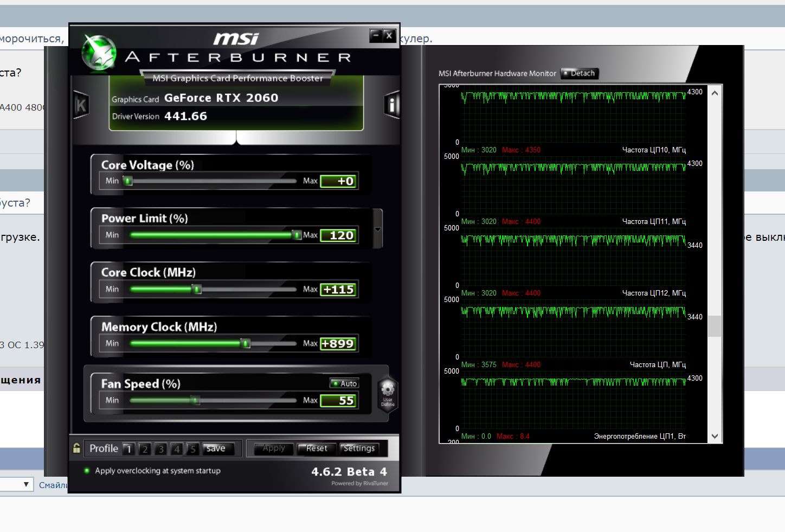Select profile slot 3
This screenshot has height=532, width=785.
(x=161, y=449)
